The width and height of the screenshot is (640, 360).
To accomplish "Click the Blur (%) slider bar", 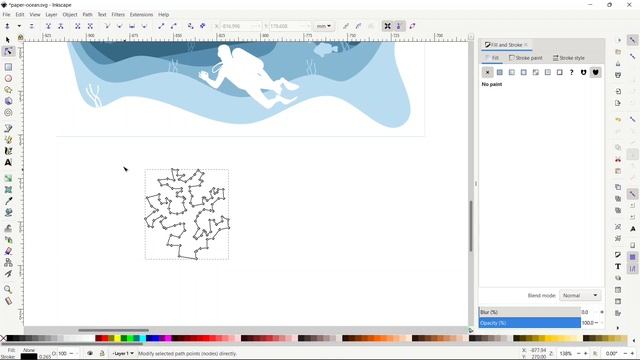I will [529, 312].
